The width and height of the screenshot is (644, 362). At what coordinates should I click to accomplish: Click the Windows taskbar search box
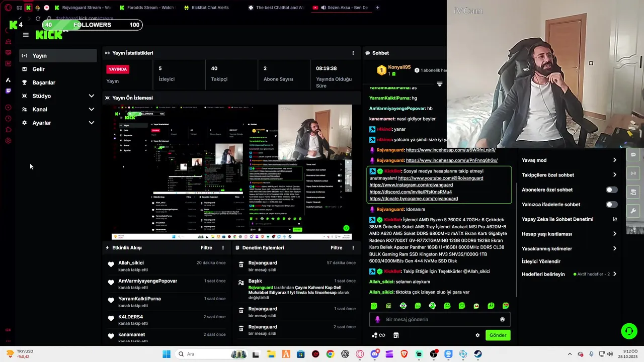[x=211, y=354]
